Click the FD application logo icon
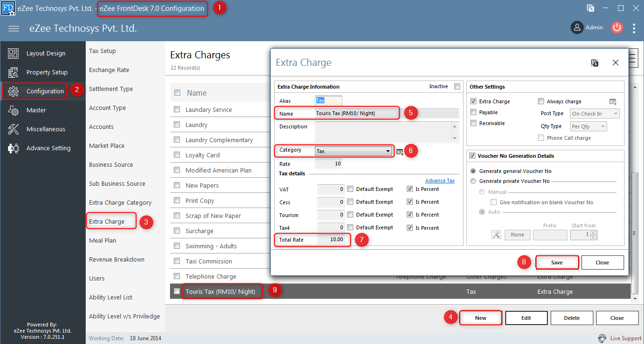The width and height of the screenshot is (644, 344). pyautogui.click(x=8, y=8)
